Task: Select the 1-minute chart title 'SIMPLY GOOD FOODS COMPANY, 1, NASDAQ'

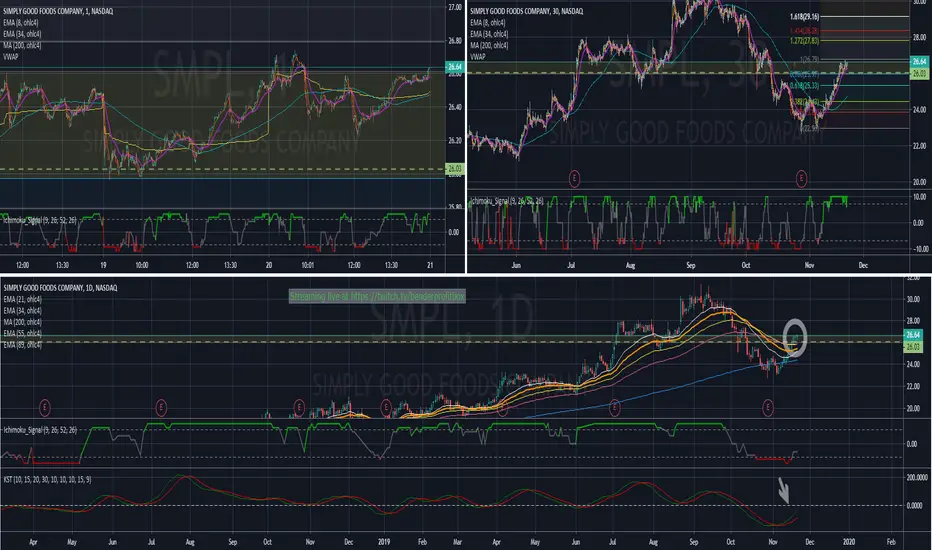Action: coord(58,11)
